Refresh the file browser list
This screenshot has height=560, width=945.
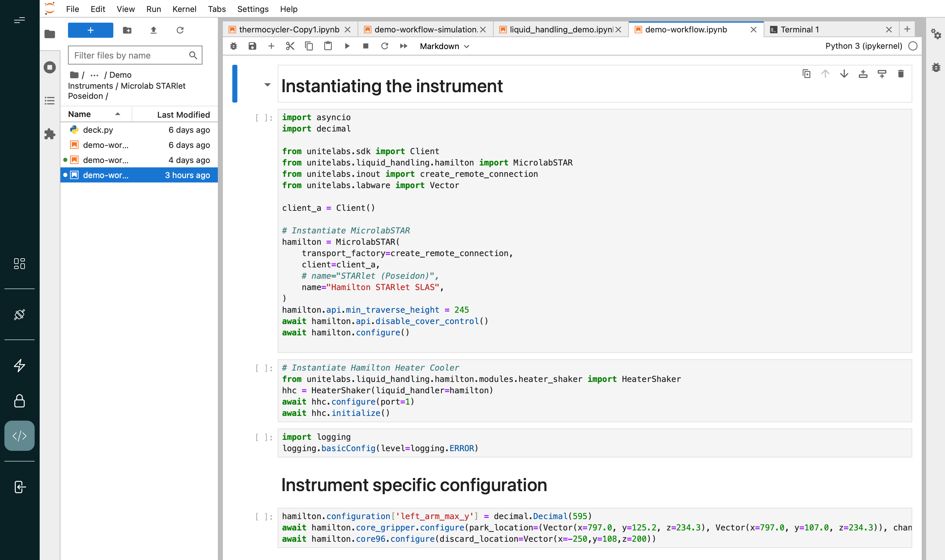click(x=180, y=30)
